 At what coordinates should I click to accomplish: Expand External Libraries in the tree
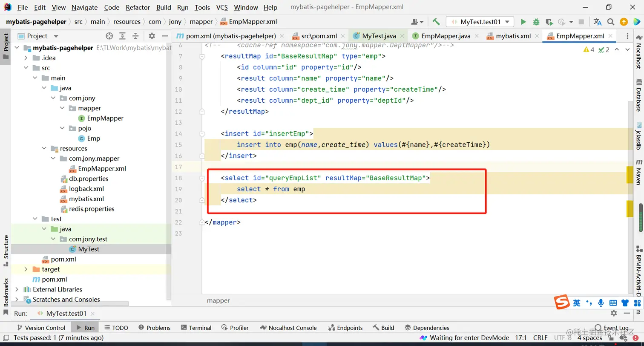point(17,289)
